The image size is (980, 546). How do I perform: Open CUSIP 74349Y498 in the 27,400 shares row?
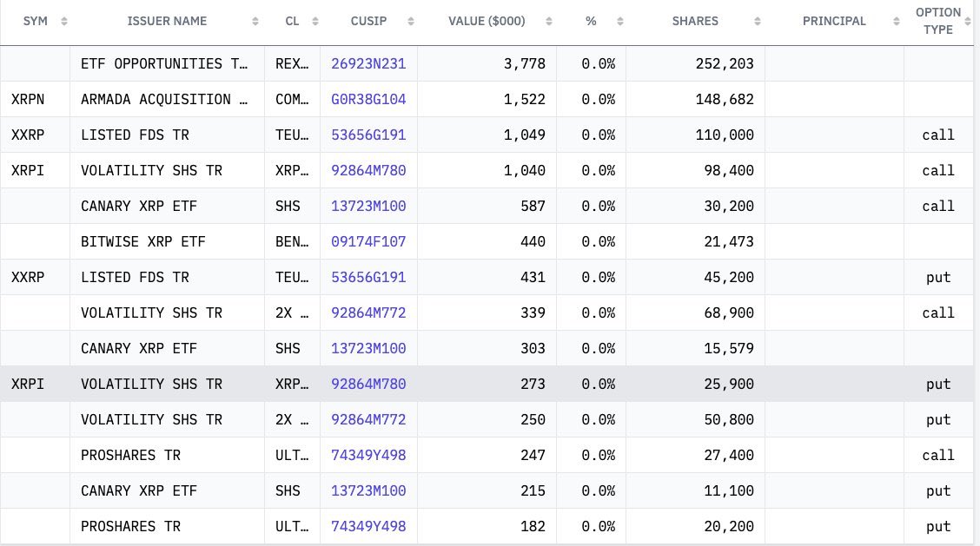pos(368,456)
